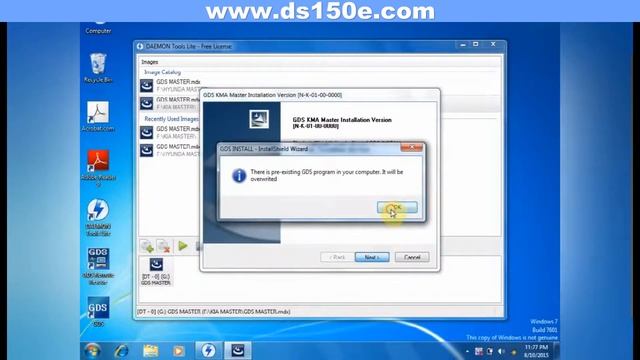640x360 pixels.
Task: Select KIA GDS MASTER.mdx in Image Catalog
Action: tap(169, 103)
